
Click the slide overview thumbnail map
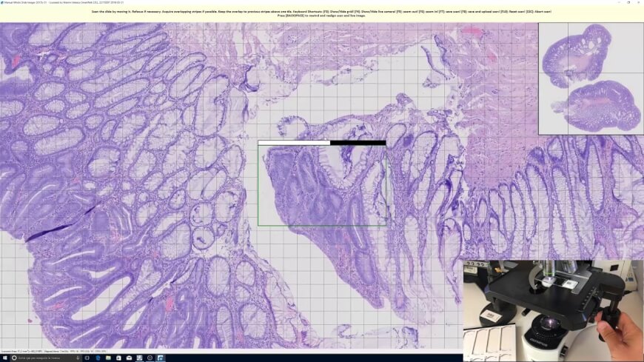coord(591,78)
